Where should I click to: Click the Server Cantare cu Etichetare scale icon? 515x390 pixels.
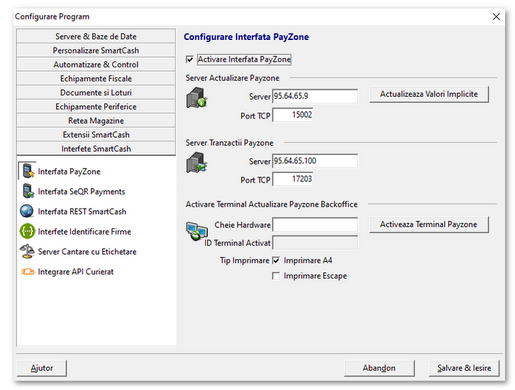(x=27, y=251)
